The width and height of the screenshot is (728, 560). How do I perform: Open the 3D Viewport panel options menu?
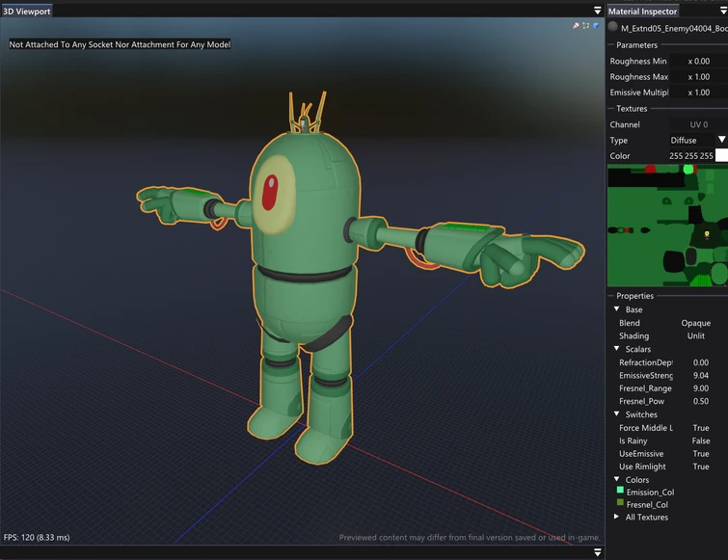tap(598, 11)
